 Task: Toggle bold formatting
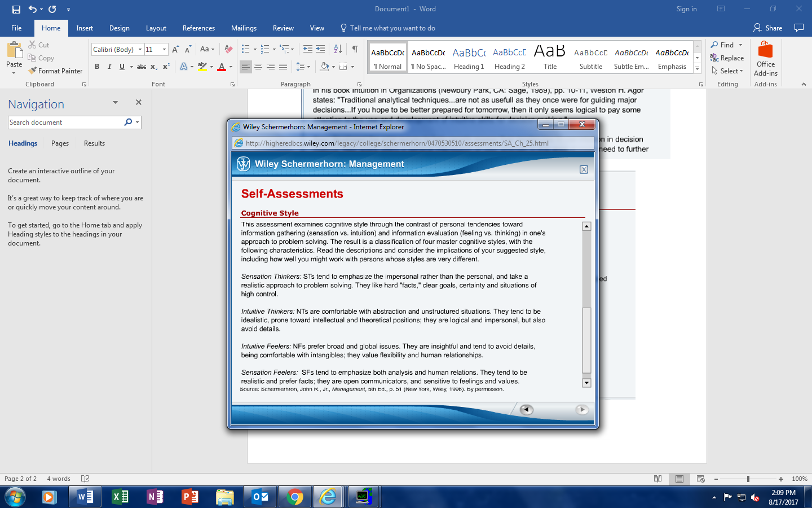coord(97,67)
